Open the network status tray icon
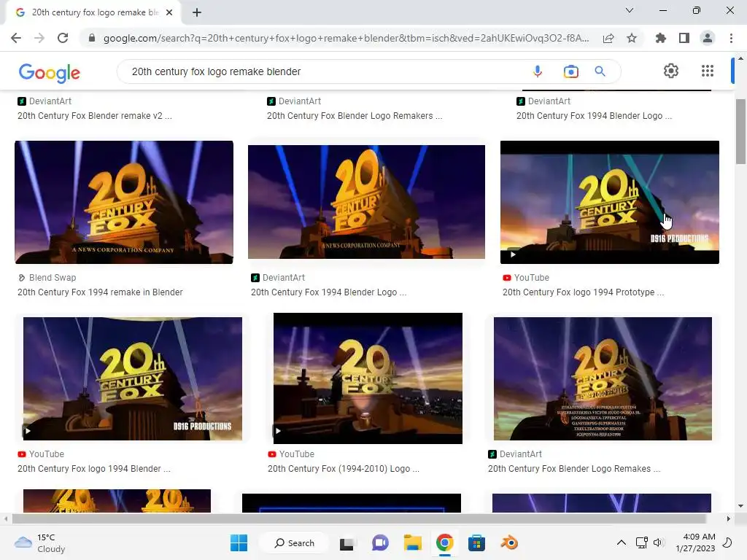 pyautogui.click(x=641, y=542)
